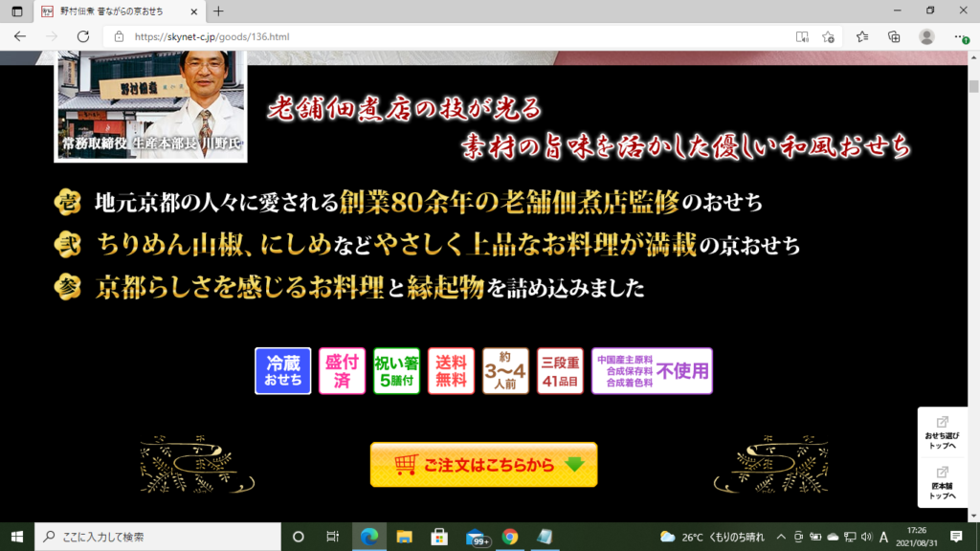Click the text ちりめん山椒、にしめ
The image size is (980, 551).
(213, 245)
